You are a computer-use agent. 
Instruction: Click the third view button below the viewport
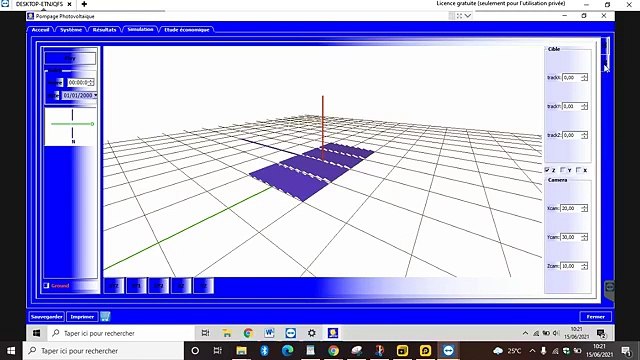click(158, 286)
